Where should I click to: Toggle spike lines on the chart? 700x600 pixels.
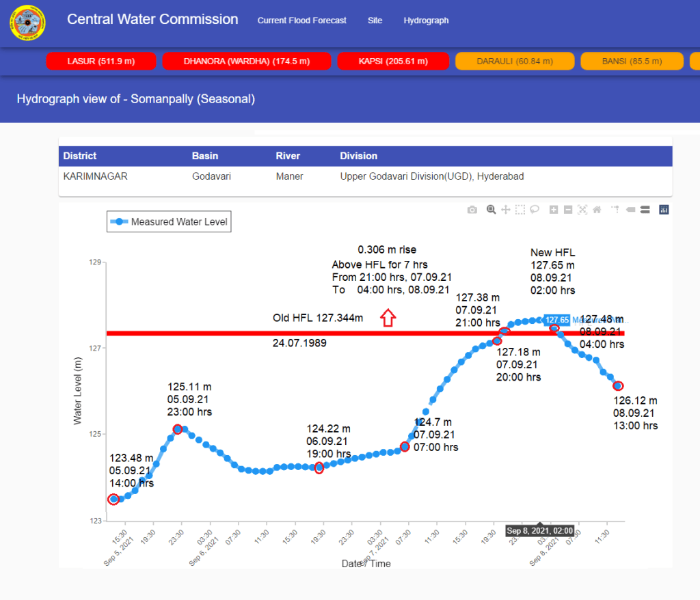[x=615, y=210]
